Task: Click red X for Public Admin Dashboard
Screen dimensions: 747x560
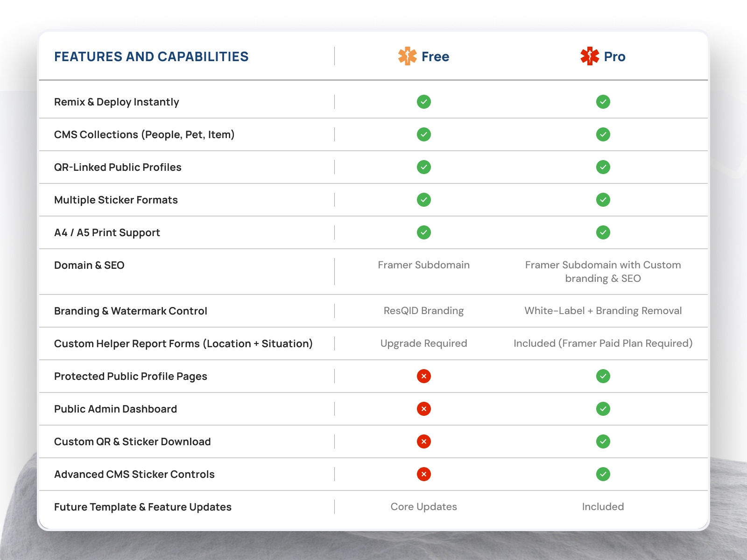Action: click(x=423, y=409)
